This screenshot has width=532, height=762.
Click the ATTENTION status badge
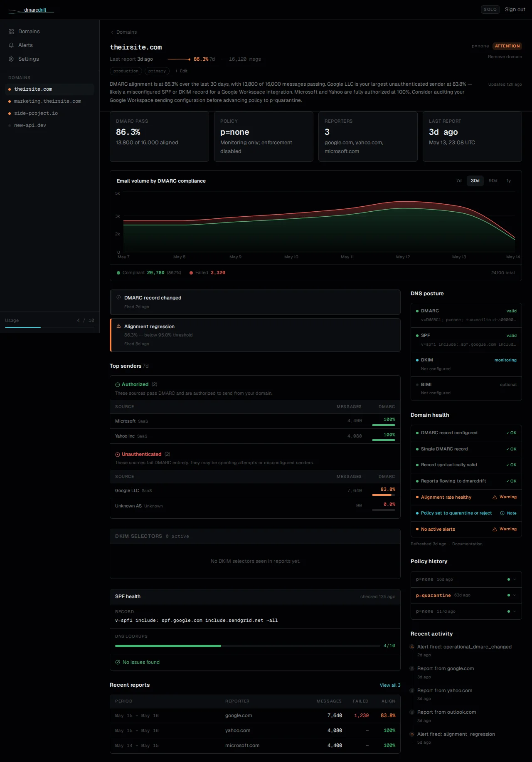(x=507, y=46)
